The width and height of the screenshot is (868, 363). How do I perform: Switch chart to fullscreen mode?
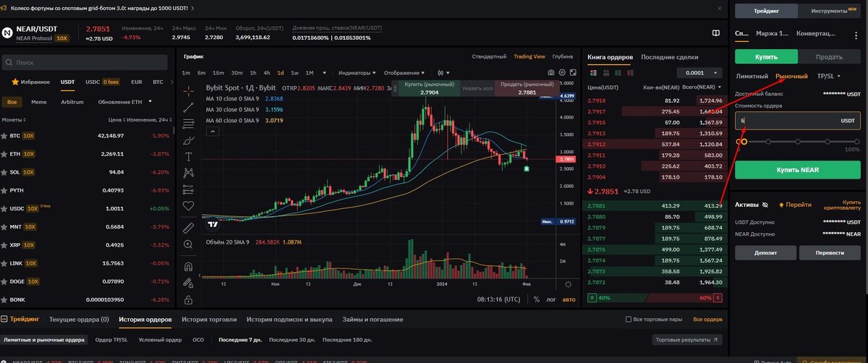click(x=572, y=72)
